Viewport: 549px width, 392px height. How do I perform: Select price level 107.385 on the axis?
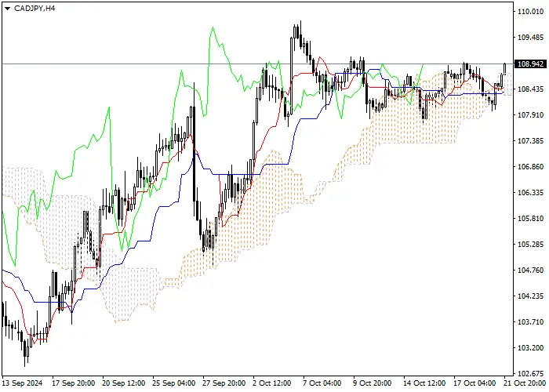[x=530, y=141]
